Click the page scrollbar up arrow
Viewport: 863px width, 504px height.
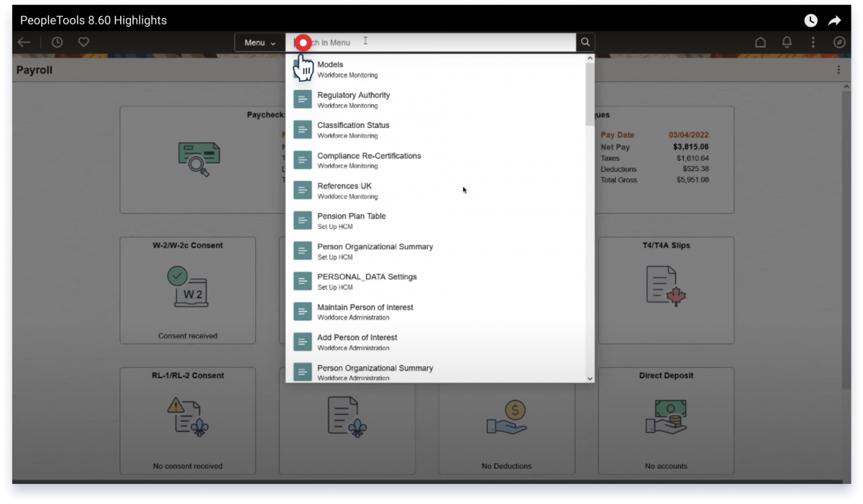click(x=846, y=87)
